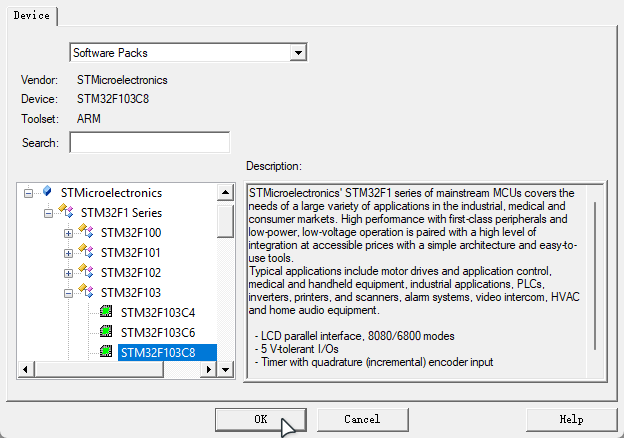This screenshot has width=624, height=438.
Task: Select STM32F103C6 in device tree
Action: (158, 333)
